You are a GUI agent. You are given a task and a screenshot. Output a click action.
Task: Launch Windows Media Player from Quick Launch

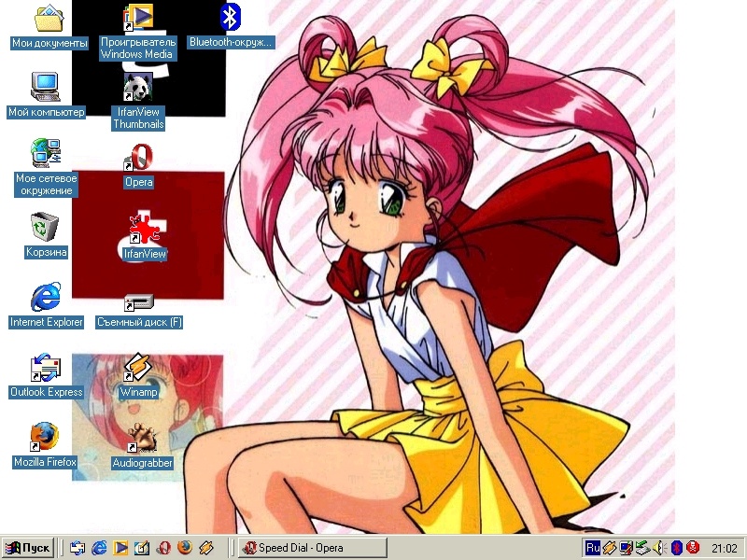pyautogui.click(x=120, y=548)
